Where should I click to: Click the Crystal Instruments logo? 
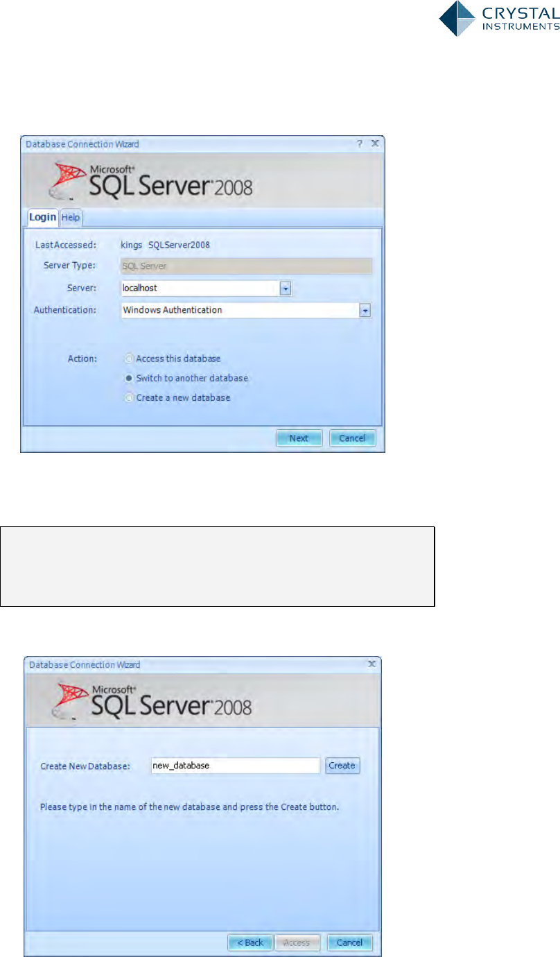coord(499,19)
